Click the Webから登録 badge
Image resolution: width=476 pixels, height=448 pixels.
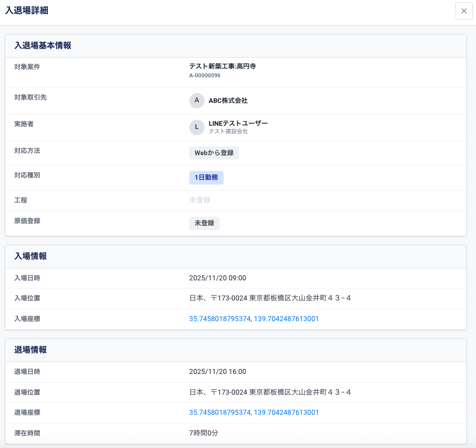[214, 153]
